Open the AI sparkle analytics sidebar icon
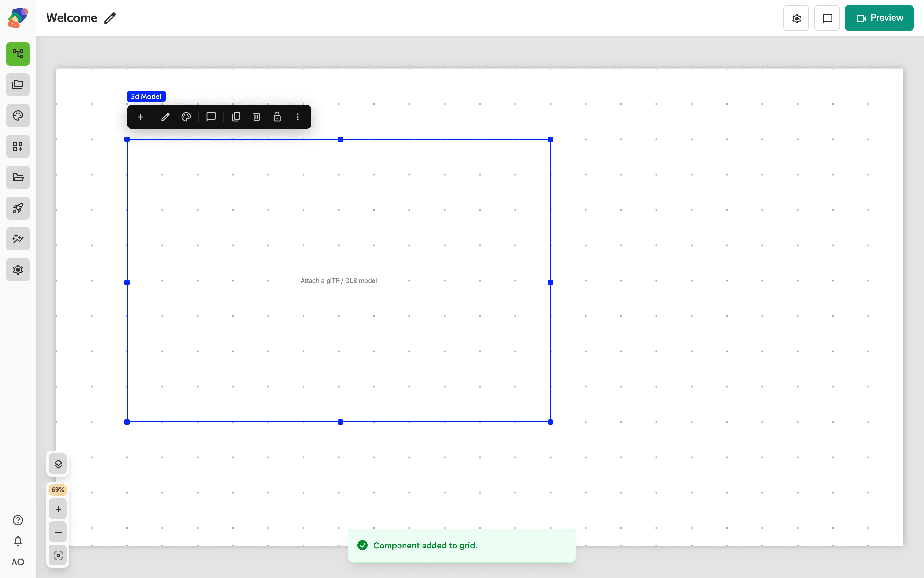This screenshot has width=924, height=578. pyautogui.click(x=18, y=239)
